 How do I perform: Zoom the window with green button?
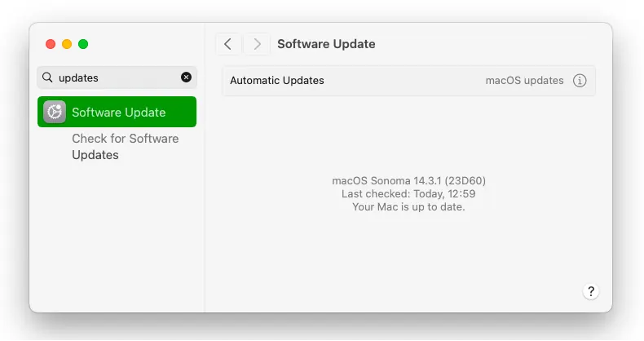pos(83,44)
